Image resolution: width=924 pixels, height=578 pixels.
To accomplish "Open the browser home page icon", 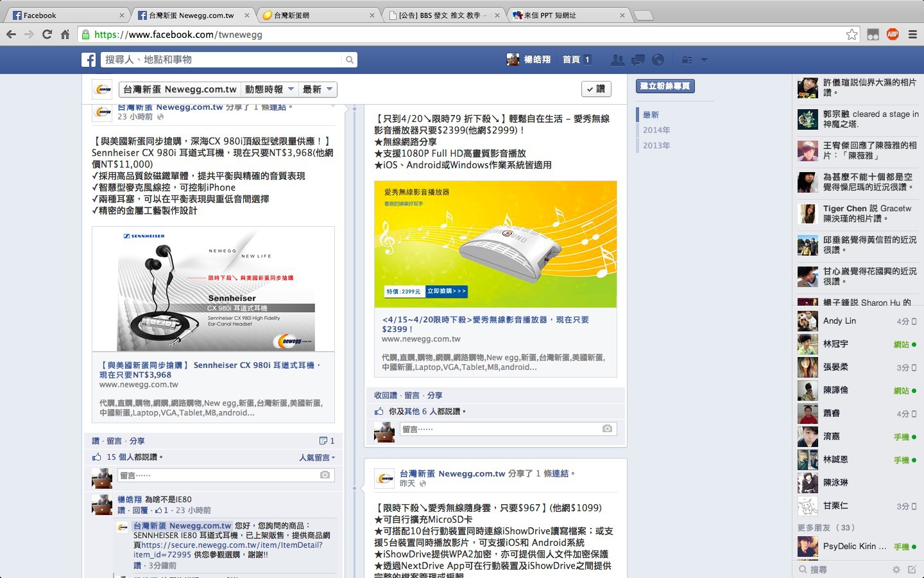I will (x=65, y=35).
